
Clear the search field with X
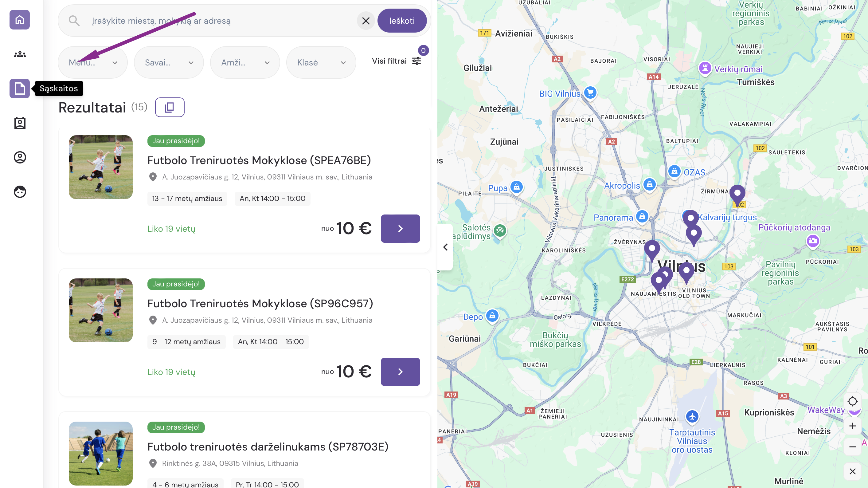(x=366, y=21)
